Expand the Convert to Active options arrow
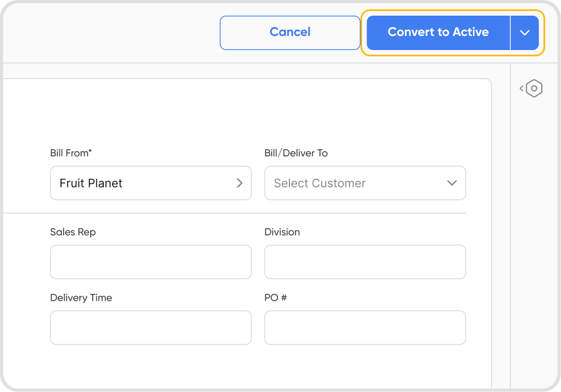The image size is (561, 392). tap(525, 32)
